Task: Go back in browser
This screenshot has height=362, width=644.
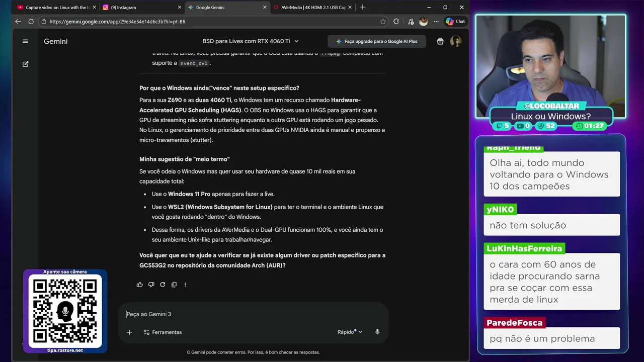Action: point(18,22)
